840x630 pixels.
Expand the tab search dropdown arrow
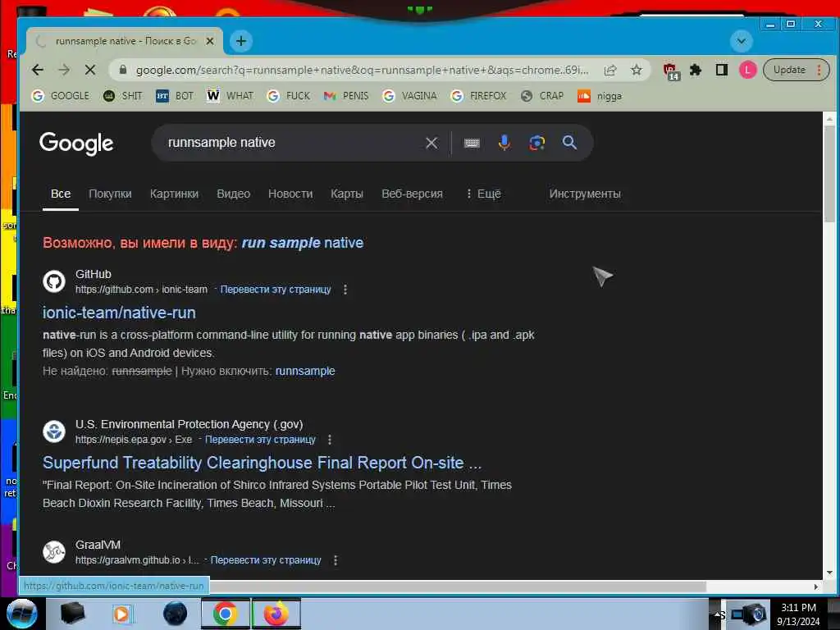click(742, 41)
